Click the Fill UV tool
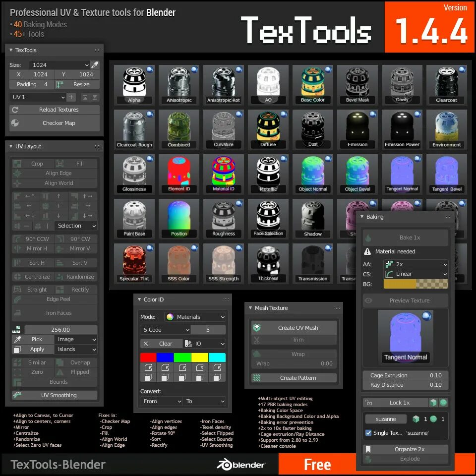Viewport: 476px width, 476px height. (76, 164)
